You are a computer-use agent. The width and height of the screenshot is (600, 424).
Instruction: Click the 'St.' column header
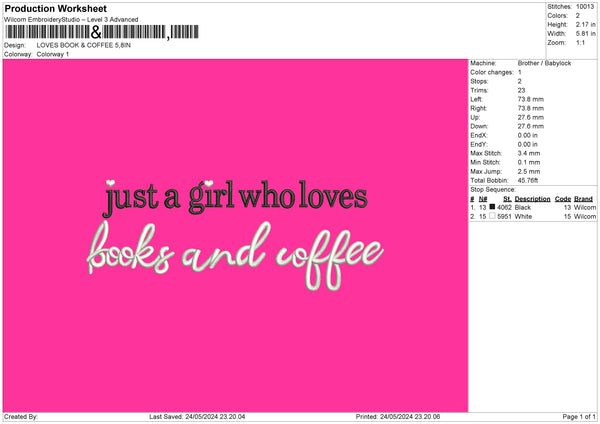click(x=507, y=199)
